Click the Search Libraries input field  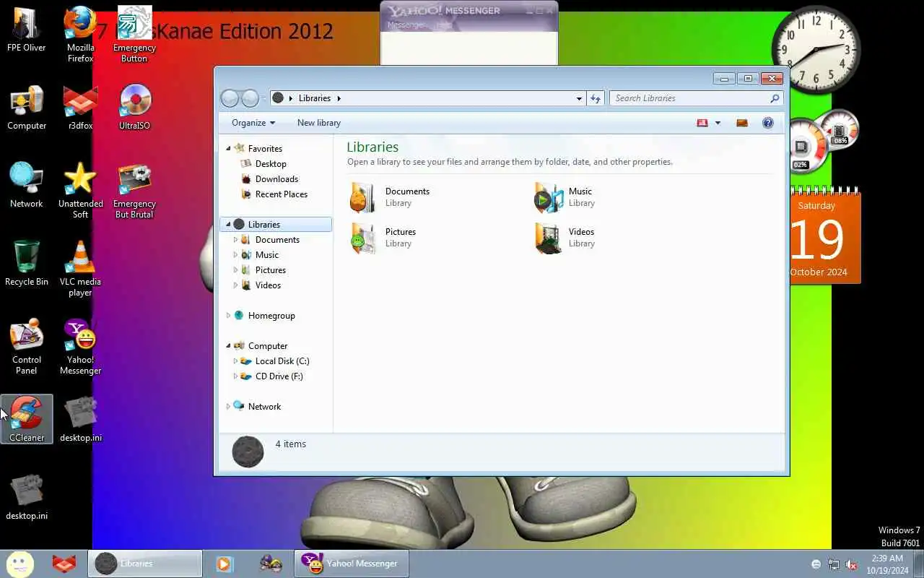point(689,98)
